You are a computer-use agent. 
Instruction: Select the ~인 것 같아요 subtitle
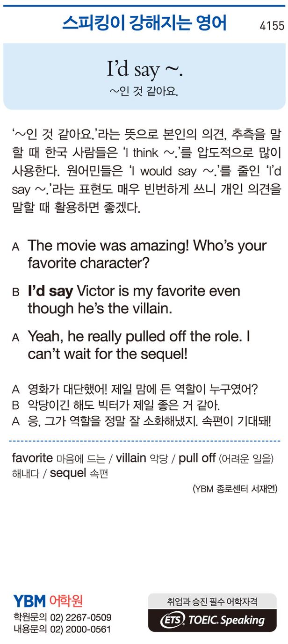coord(144,90)
